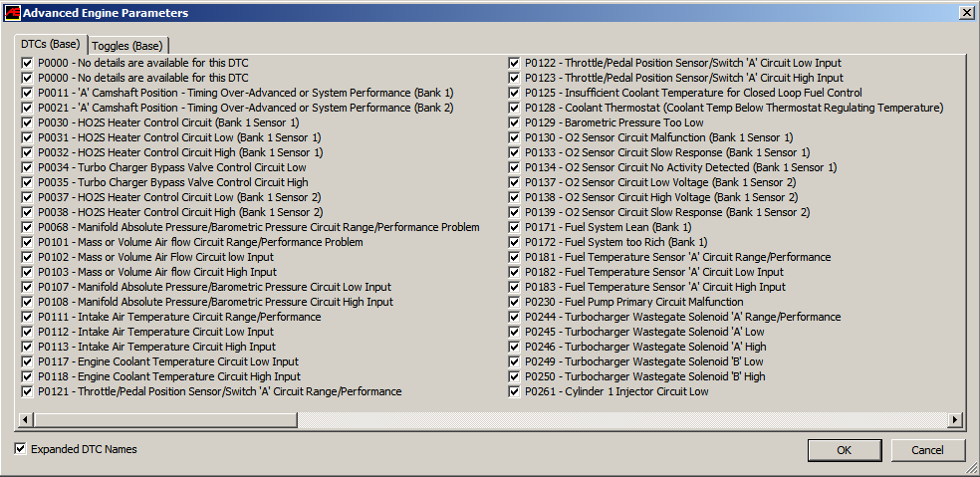Toggle P0182 Fuel Temperature Sensor Low Input
980x477 pixels.
pos(514,272)
